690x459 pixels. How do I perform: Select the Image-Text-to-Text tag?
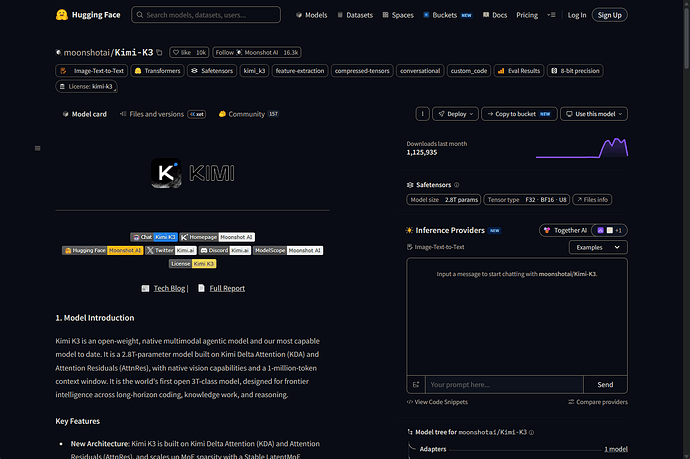click(92, 71)
